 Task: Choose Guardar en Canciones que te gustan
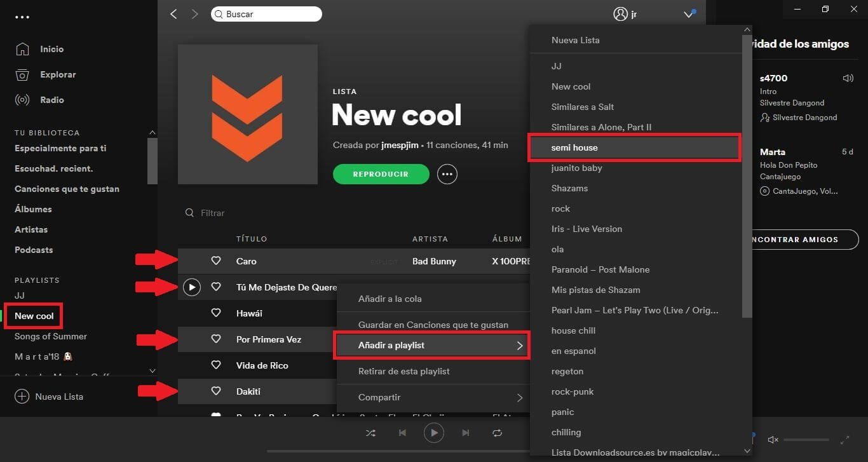(x=433, y=325)
